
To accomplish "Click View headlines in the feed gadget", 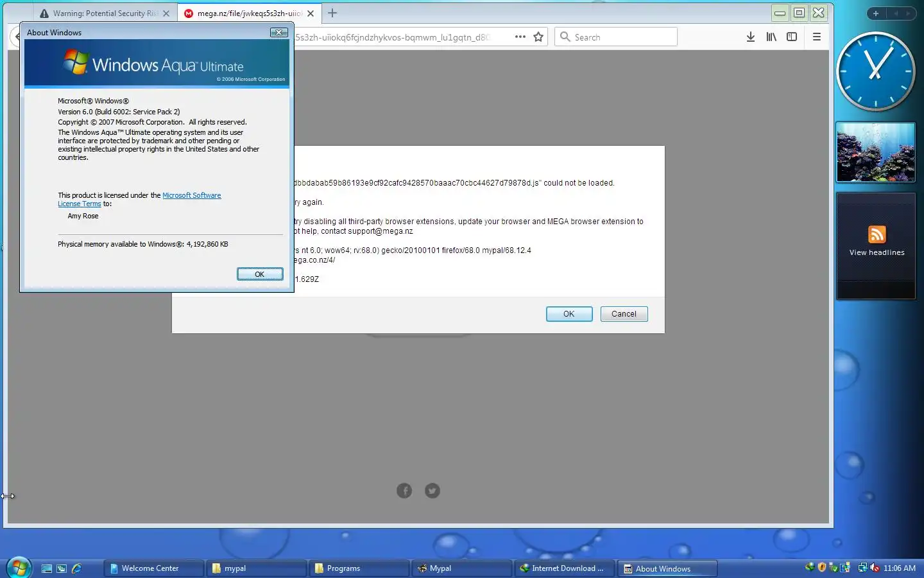I will [877, 253].
